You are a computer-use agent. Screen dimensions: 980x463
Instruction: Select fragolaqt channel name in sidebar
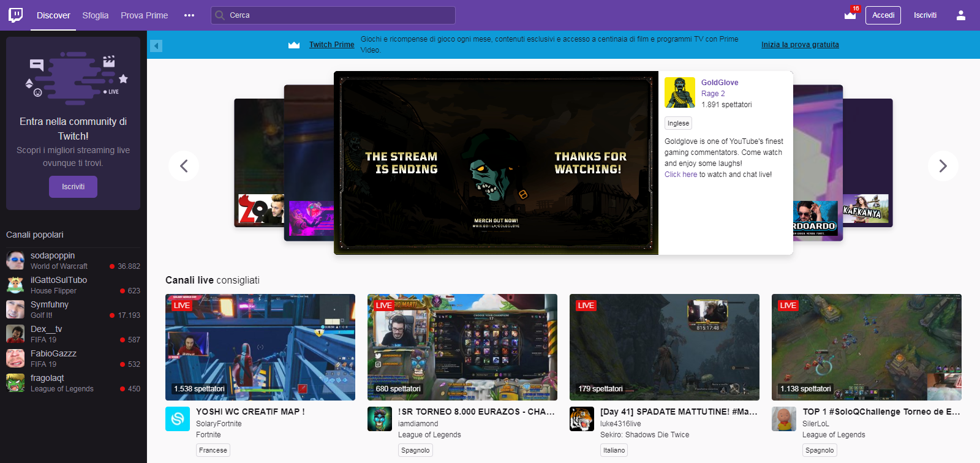click(x=47, y=378)
